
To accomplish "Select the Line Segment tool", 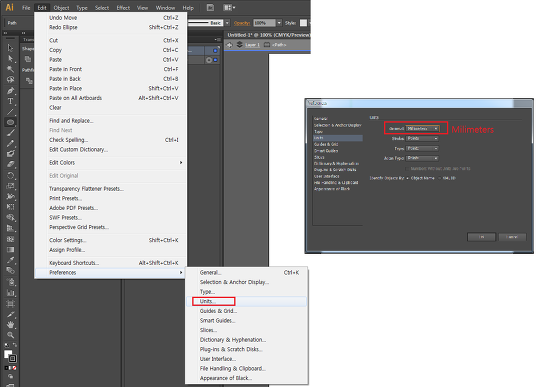I will click(x=10, y=112).
